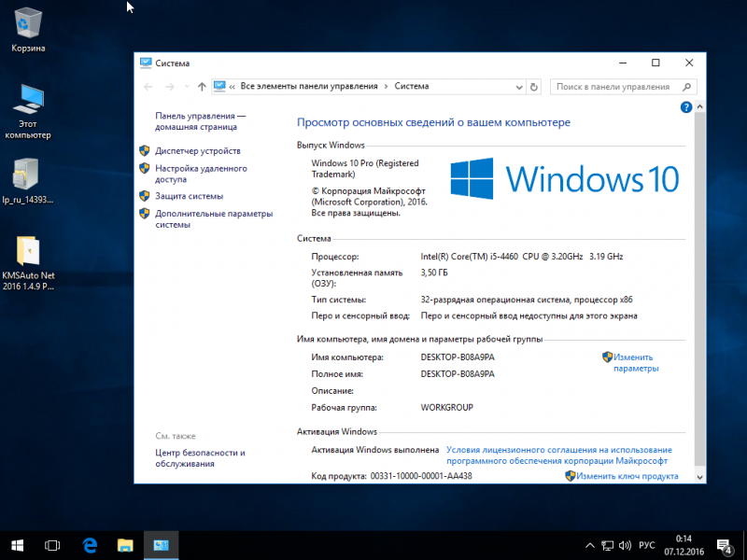The image size is (747, 560).
Task: Click the scrollbar down arrow in System window
Action: click(699, 477)
